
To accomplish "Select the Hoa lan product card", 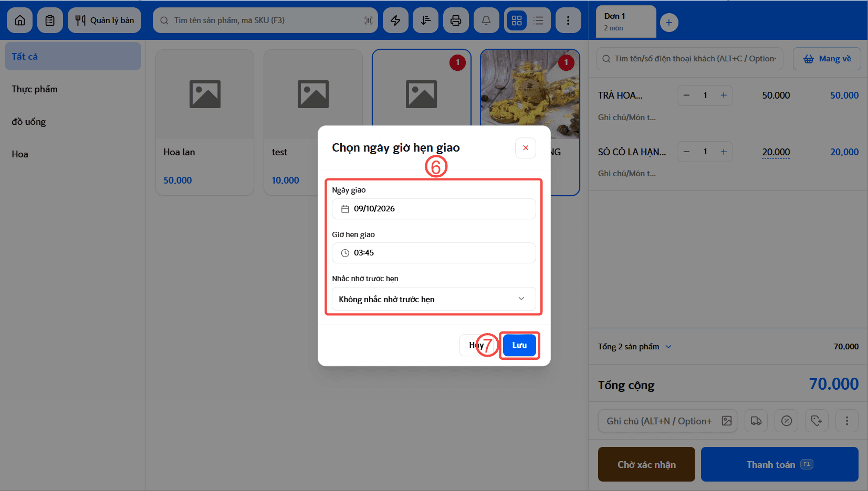I will point(205,122).
